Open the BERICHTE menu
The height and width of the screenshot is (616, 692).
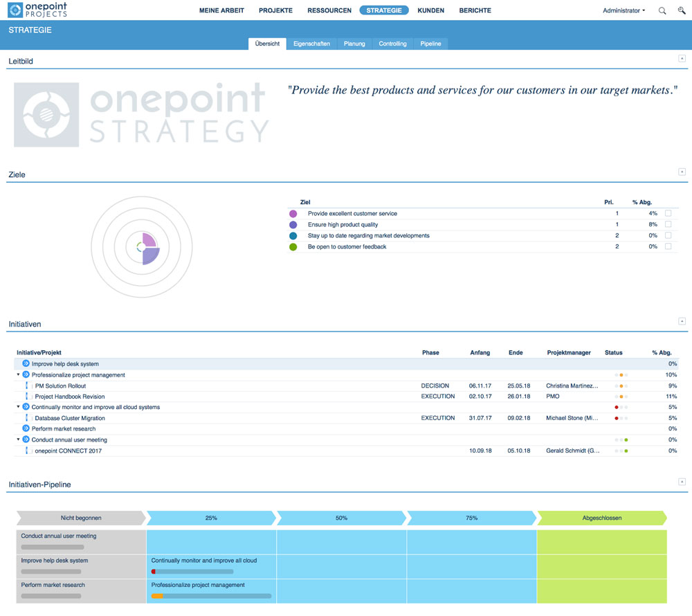tap(475, 11)
